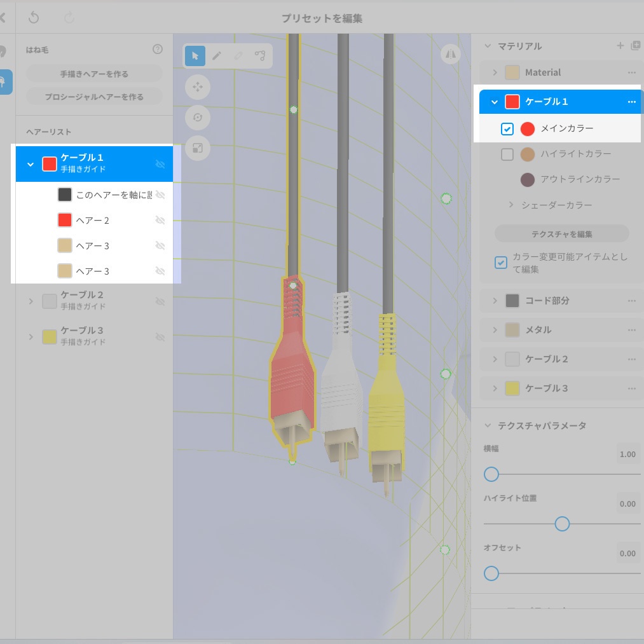
Task: Click the 手描きヘアーを作る button
Action: 93,74
